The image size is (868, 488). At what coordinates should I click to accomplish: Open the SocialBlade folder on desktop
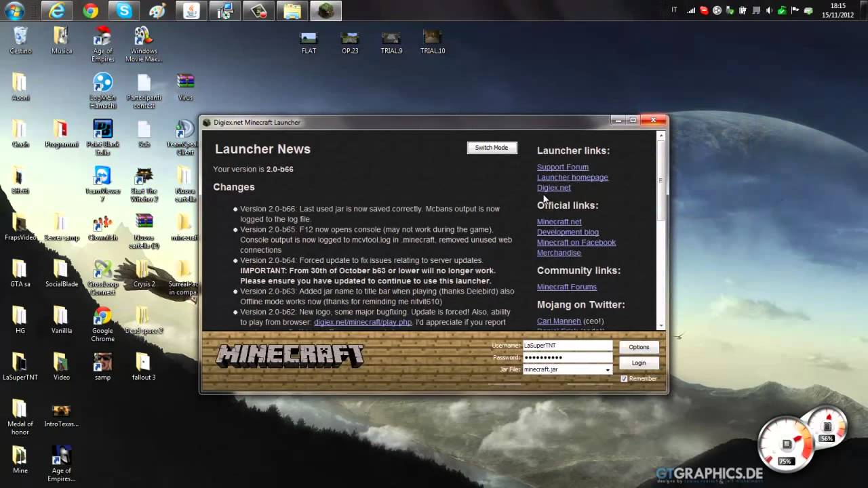point(61,274)
